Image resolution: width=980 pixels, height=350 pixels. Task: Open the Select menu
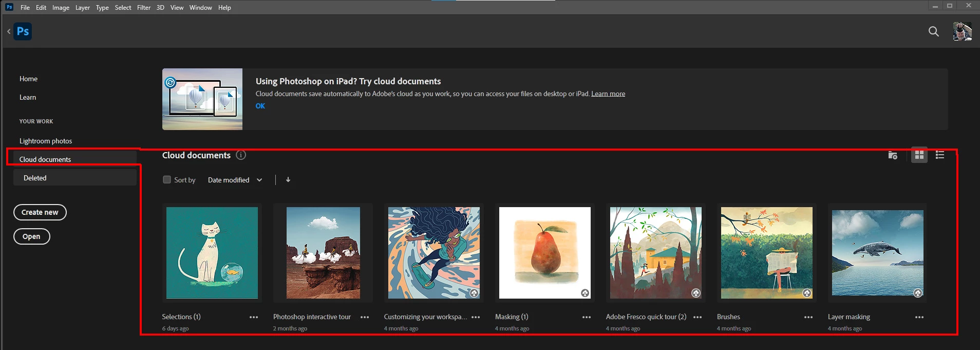point(123,7)
